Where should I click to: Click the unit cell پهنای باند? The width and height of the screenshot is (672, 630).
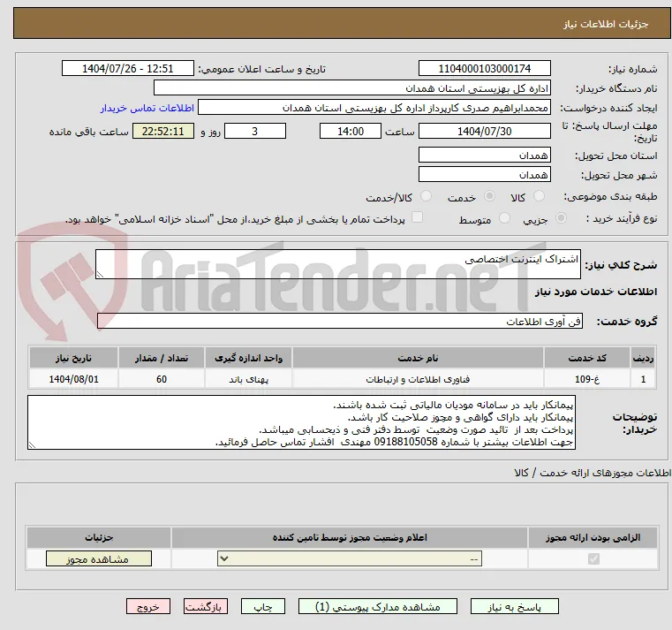pos(248,379)
